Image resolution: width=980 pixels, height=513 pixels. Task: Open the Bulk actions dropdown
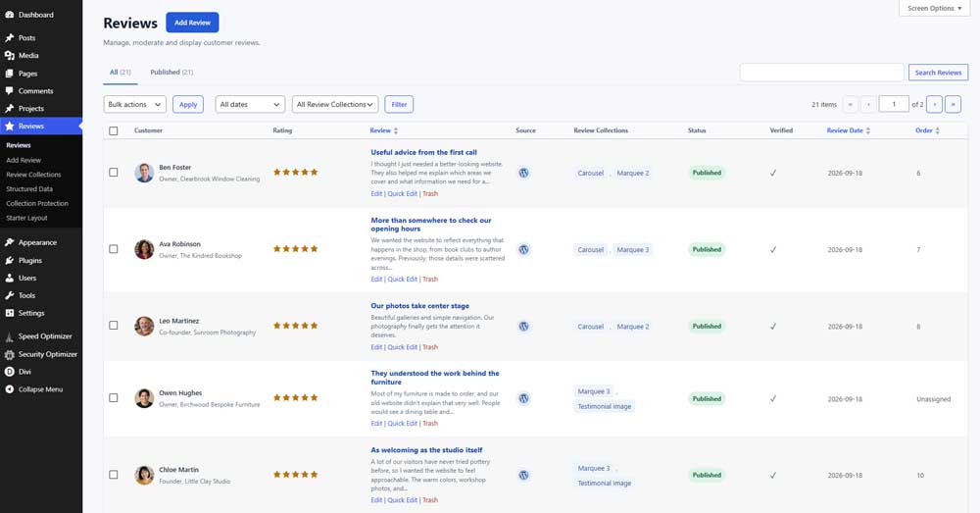click(x=135, y=105)
